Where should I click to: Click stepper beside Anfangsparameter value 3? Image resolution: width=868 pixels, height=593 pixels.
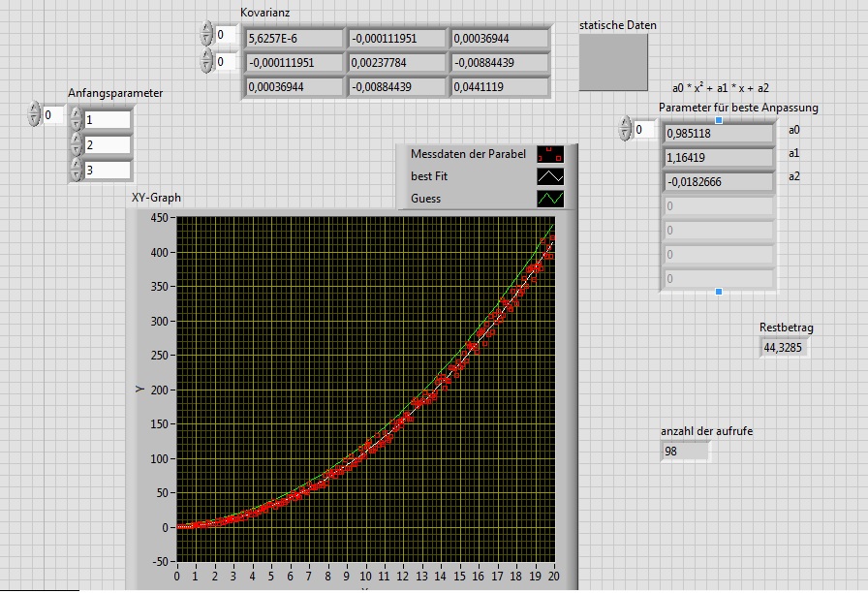click(x=77, y=170)
